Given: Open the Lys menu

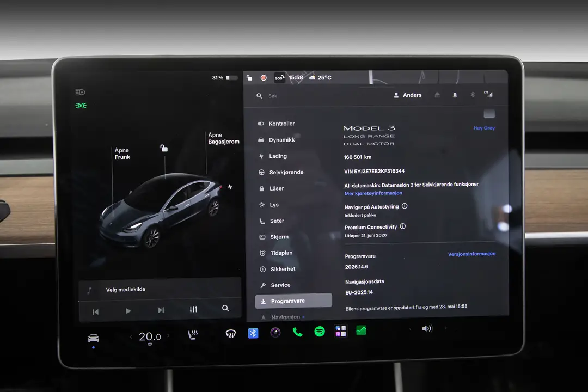Looking at the screenshot, I should click(269, 205).
